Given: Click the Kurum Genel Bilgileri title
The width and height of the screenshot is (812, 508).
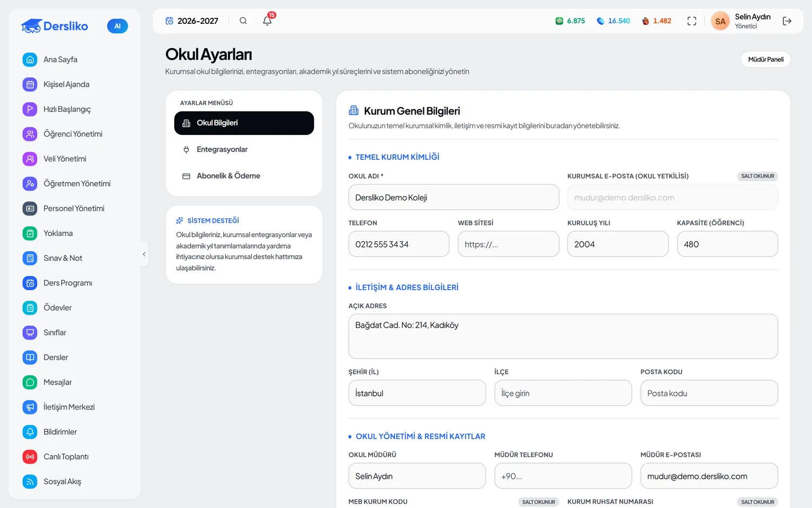Looking at the screenshot, I should (x=412, y=111).
